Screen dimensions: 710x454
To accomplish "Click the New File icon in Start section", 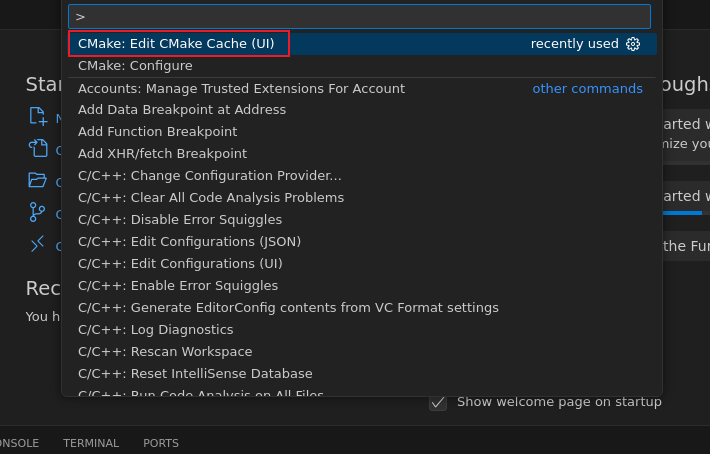I will [38, 116].
